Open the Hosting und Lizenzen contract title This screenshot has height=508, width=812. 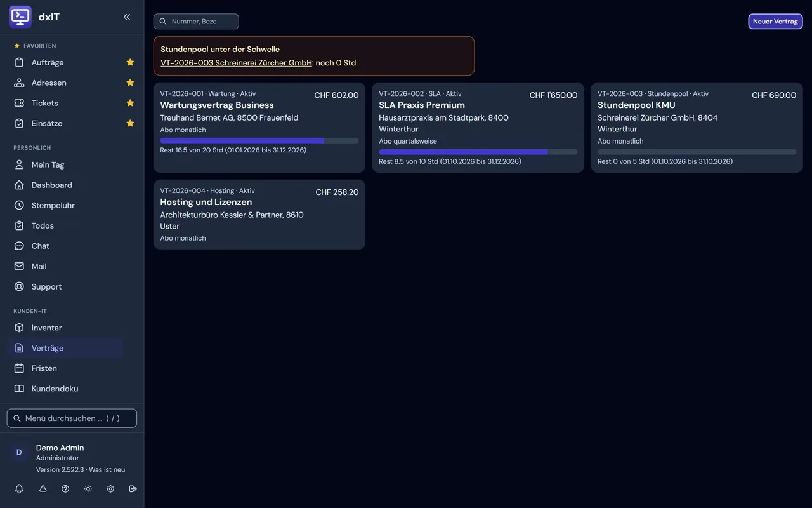coord(206,202)
